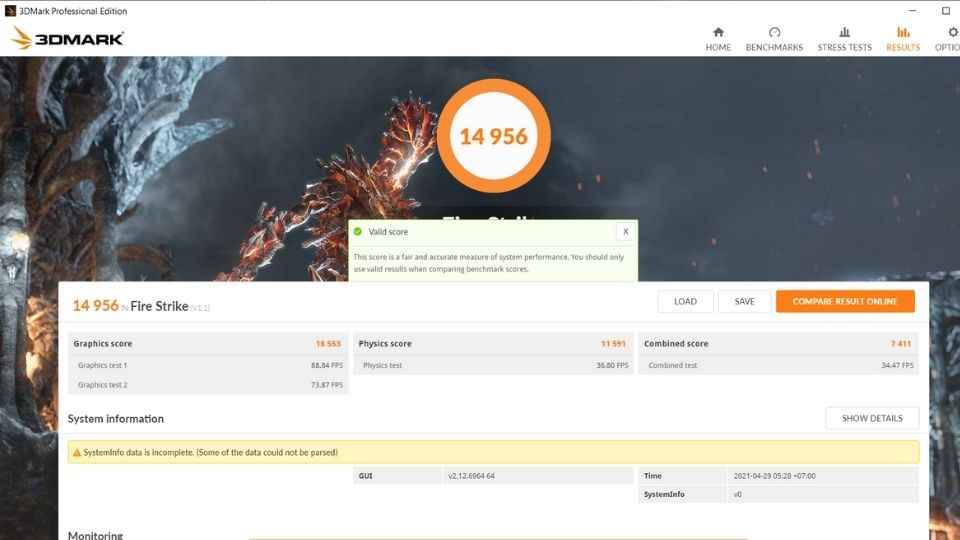Viewport: 960px width, 540px height.
Task: Minimize the 3DMark window
Action: click(912, 10)
